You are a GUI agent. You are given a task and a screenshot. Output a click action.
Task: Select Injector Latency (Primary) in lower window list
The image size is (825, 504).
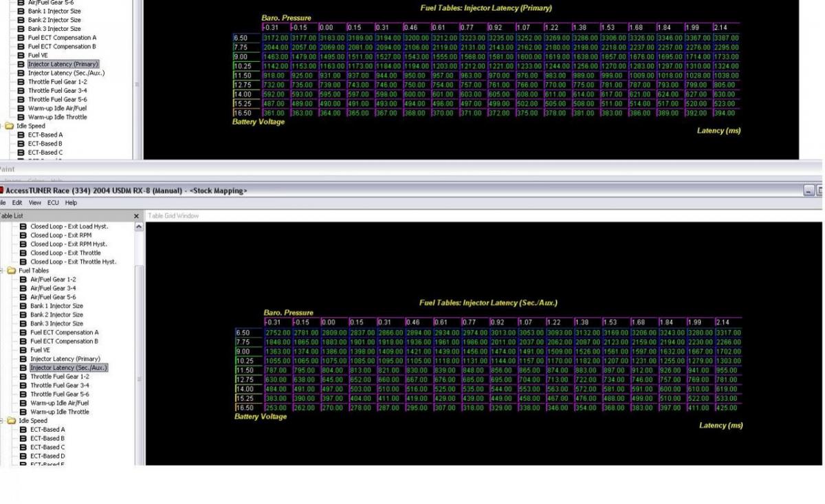(65, 359)
